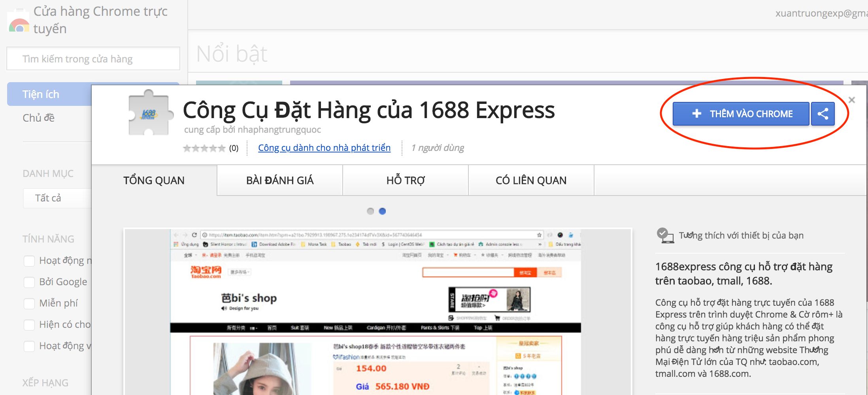Close the extension detail dialog
The width and height of the screenshot is (868, 395).
click(x=852, y=100)
